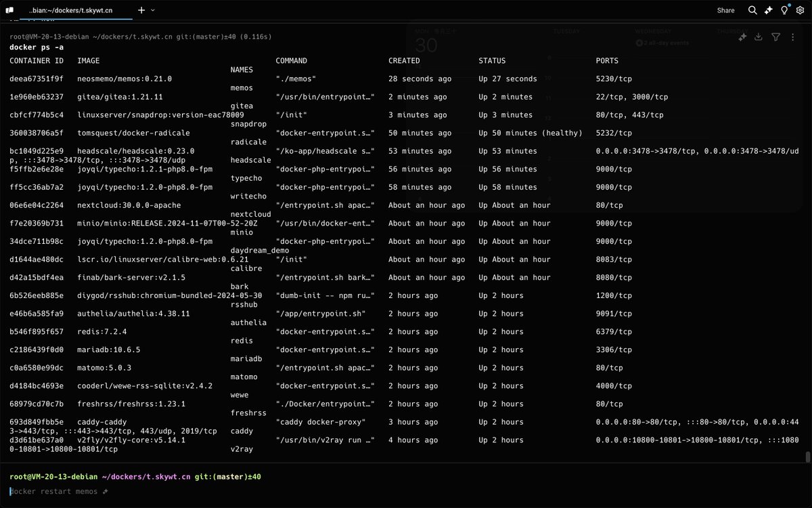Click port value '22/tcp, 3000/tcp'
Image resolution: width=812 pixels, height=508 pixels.
632,97
